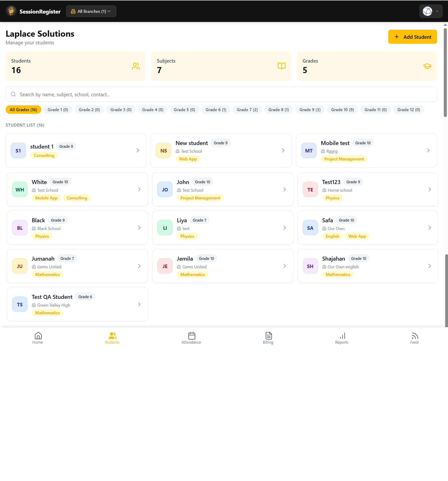Filter by Grade 12 (0)
Screen dimensions: 448x481
409,110
